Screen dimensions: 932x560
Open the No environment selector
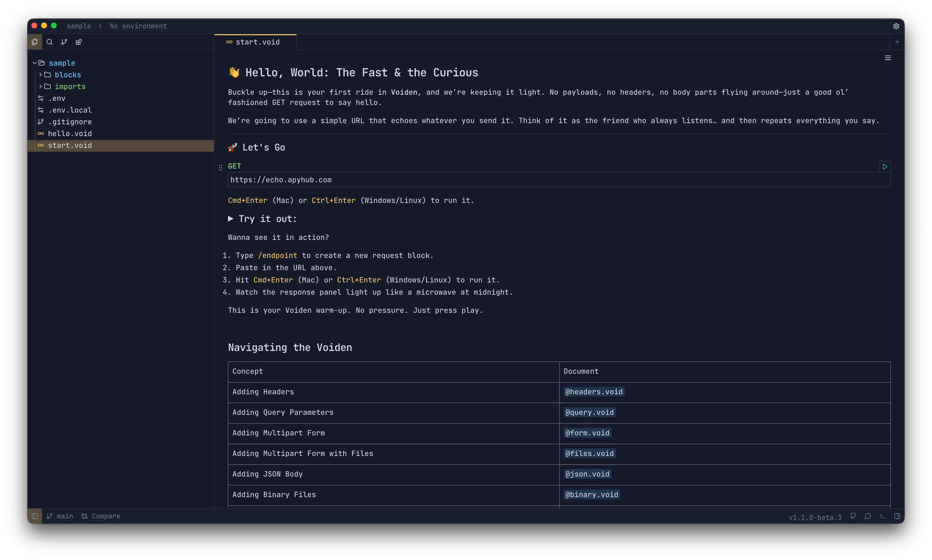138,26
